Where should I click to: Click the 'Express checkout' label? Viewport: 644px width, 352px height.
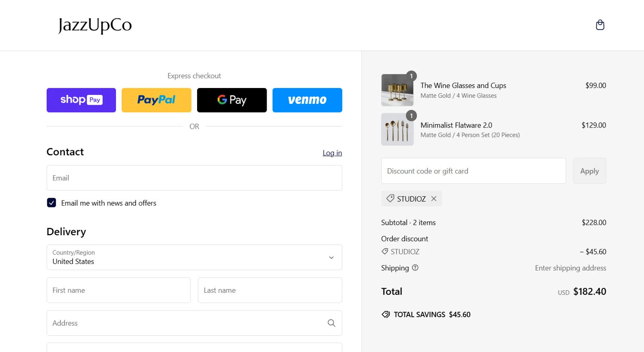pyautogui.click(x=194, y=76)
